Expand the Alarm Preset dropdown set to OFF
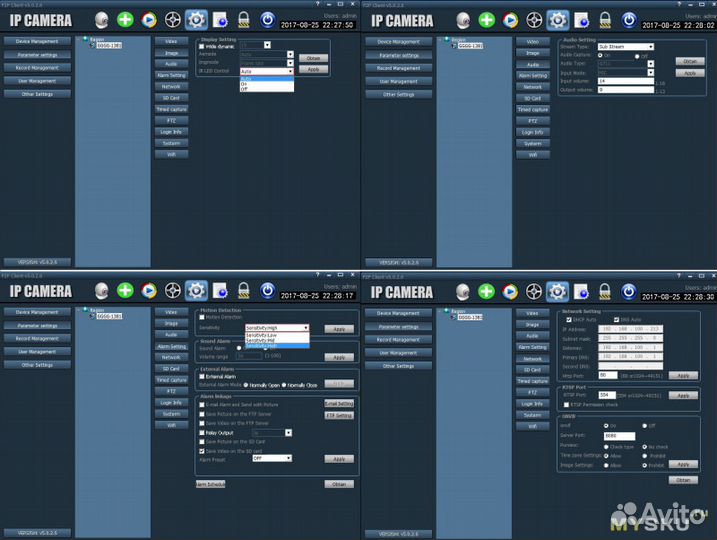Viewport: 717px width, 540px height. click(x=271, y=457)
